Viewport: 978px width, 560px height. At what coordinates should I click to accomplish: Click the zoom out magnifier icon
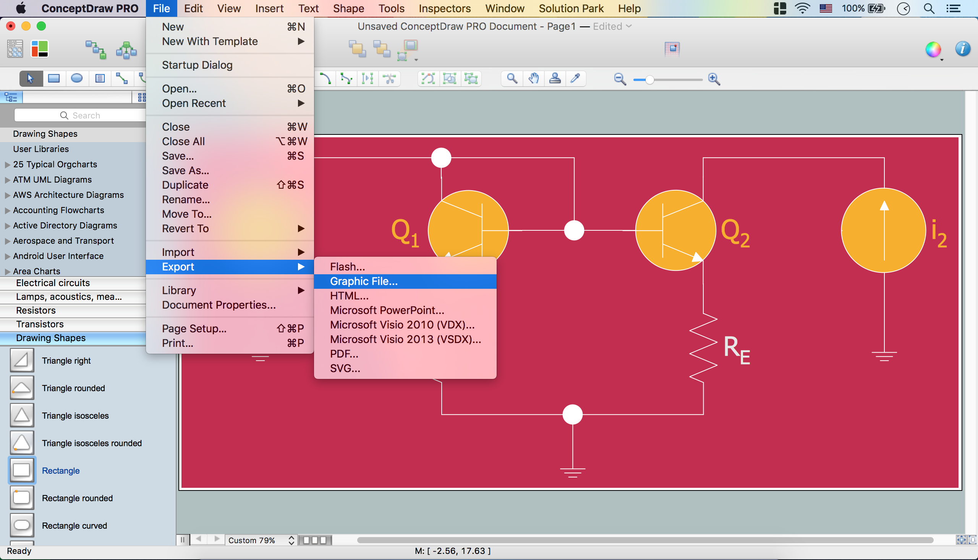pos(619,79)
